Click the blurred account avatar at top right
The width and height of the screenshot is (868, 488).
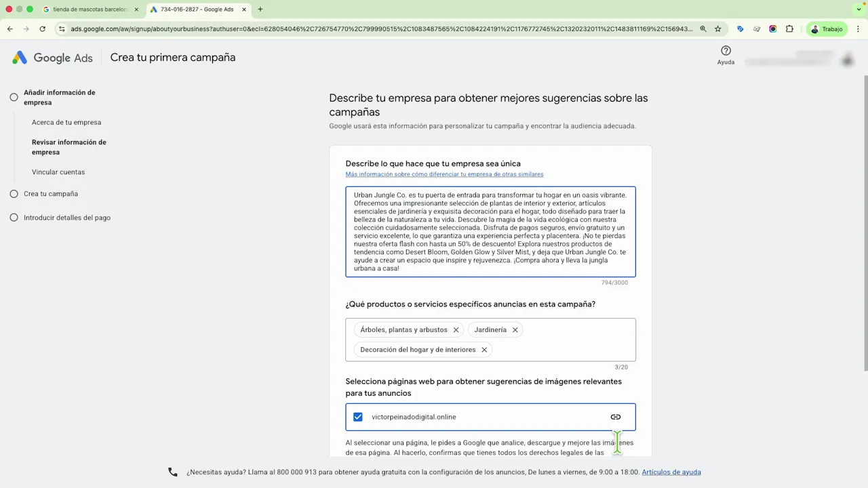(847, 60)
